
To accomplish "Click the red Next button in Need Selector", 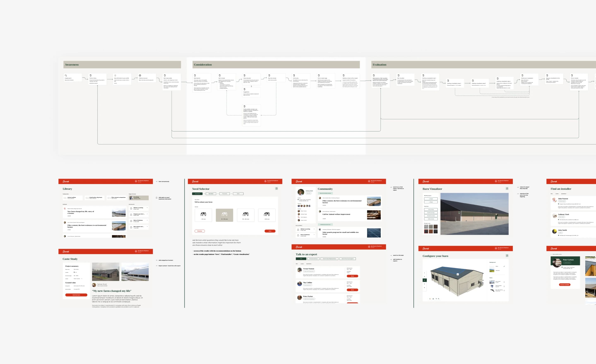I will 270,231.
